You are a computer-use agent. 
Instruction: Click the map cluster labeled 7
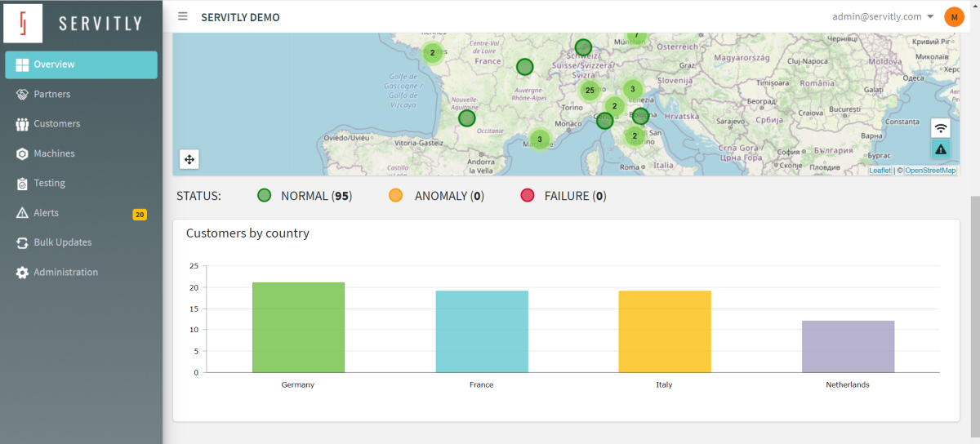point(636,36)
